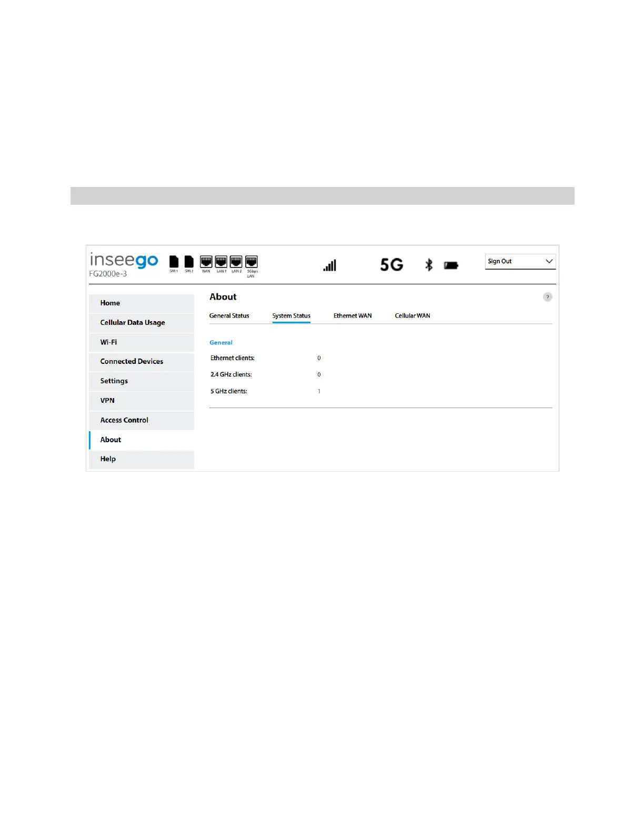Click the LAN 2 port icon
The image size is (644, 834).
[236, 262]
